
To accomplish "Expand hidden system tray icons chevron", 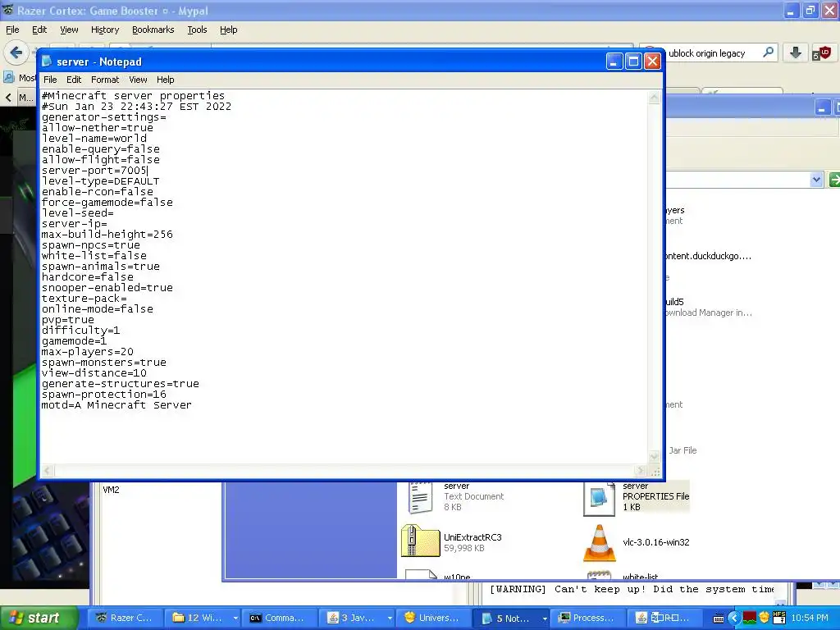I will coord(734,619).
